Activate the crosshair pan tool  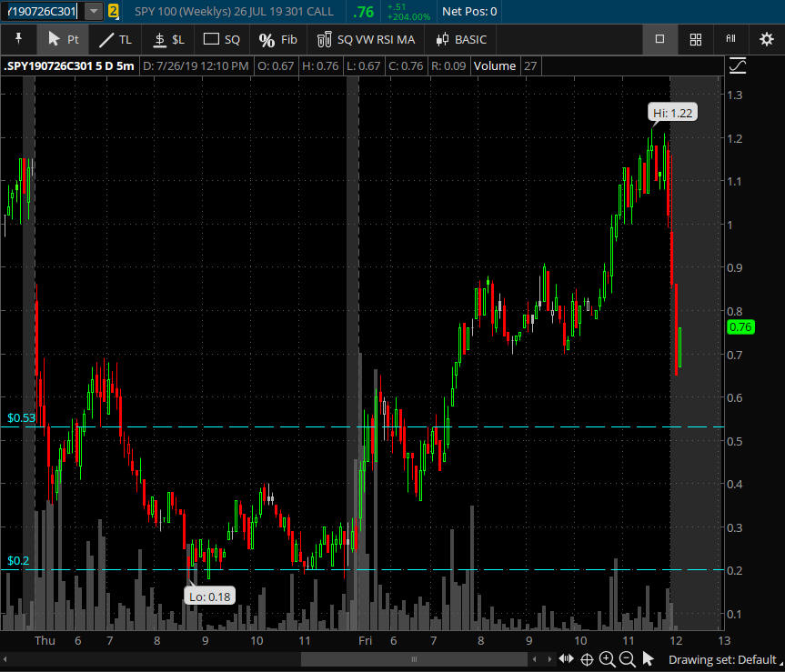587,659
